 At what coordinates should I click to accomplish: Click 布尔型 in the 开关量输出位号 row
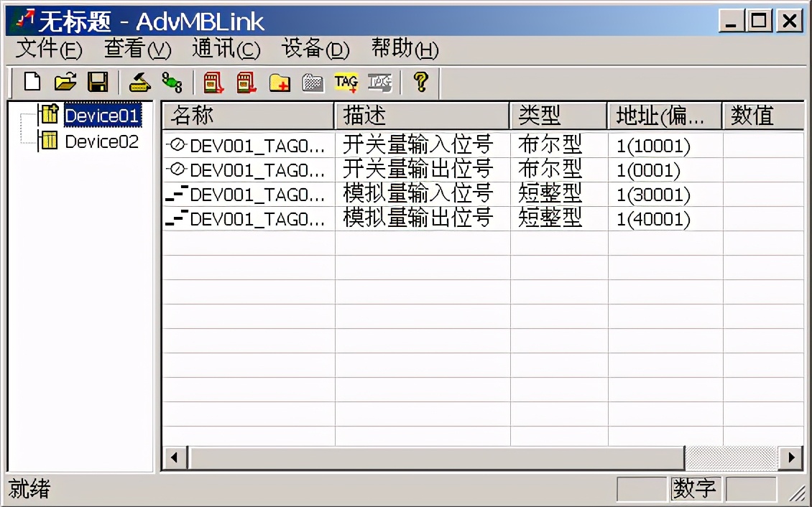click(550, 169)
